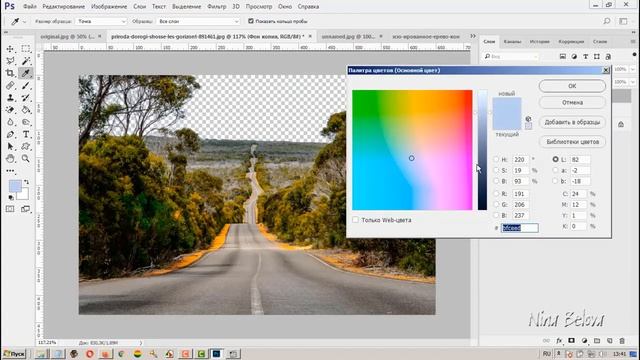The width and height of the screenshot is (640, 360).
Task: Select the H hue radio button
Action: click(x=496, y=160)
